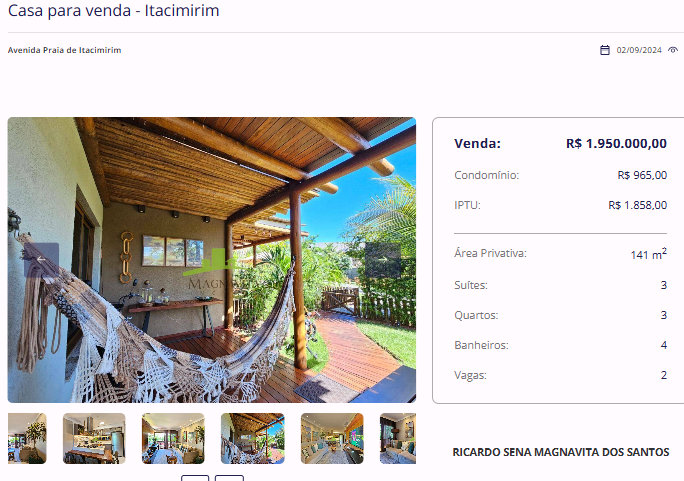Select the hammock veranda thumbnail
The image size is (684, 481).
pos(253,438)
